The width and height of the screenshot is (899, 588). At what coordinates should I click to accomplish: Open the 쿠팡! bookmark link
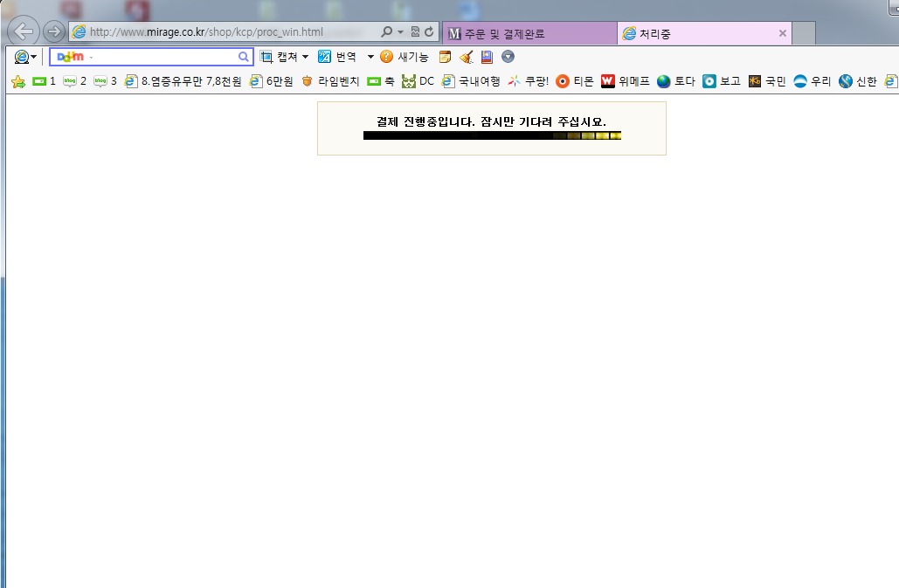point(528,81)
